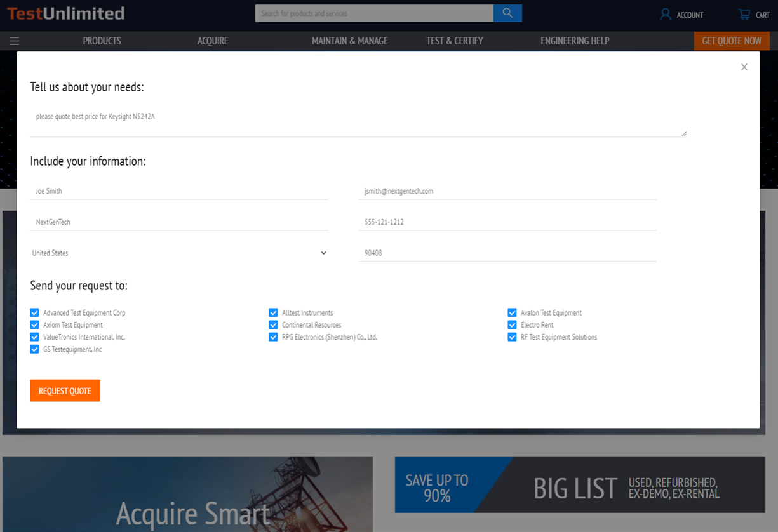The image size is (778, 532).
Task: Open the shopping cart icon
Action: tap(744, 14)
